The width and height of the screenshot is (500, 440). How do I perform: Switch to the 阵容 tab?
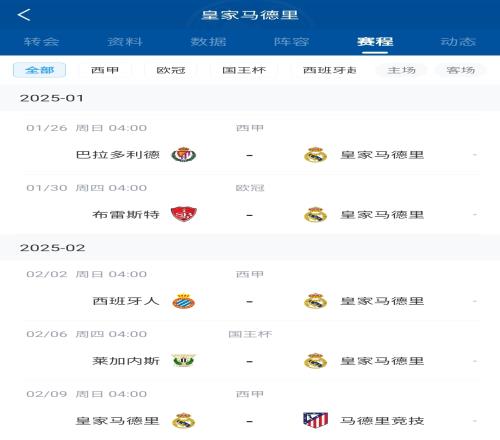tap(291, 42)
